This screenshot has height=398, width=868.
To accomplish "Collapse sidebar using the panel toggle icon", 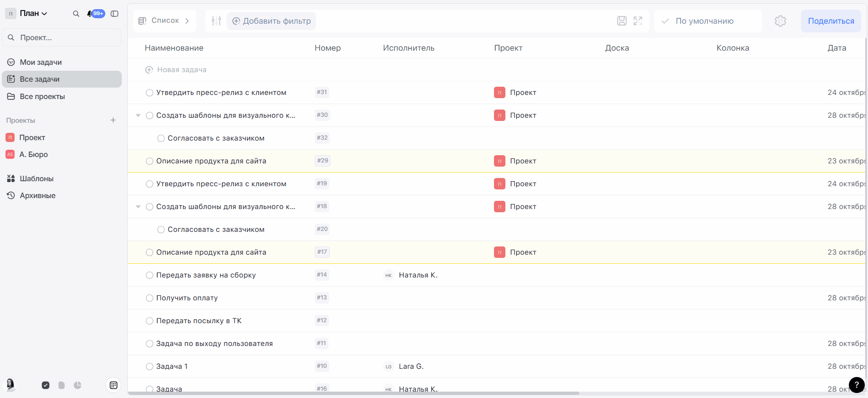I will (x=114, y=14).
